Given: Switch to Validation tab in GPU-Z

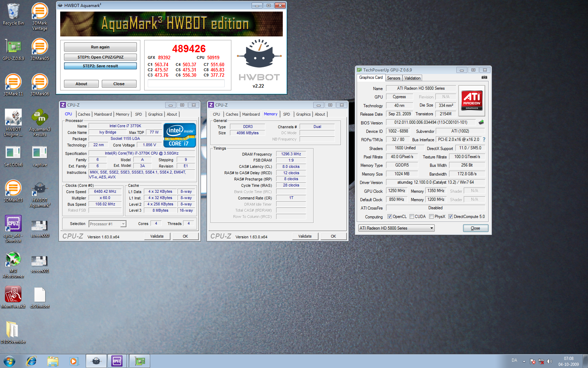Looking at the screenshot, I should 412,78.
